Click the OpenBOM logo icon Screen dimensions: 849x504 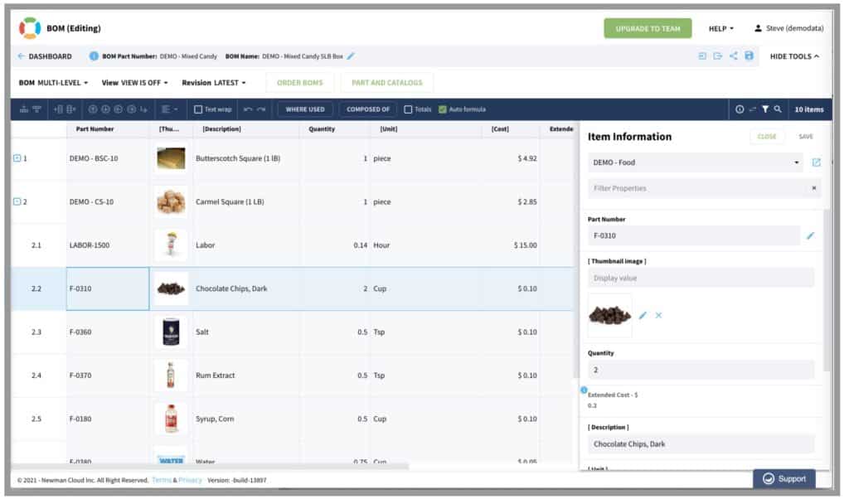pos(30,28)
